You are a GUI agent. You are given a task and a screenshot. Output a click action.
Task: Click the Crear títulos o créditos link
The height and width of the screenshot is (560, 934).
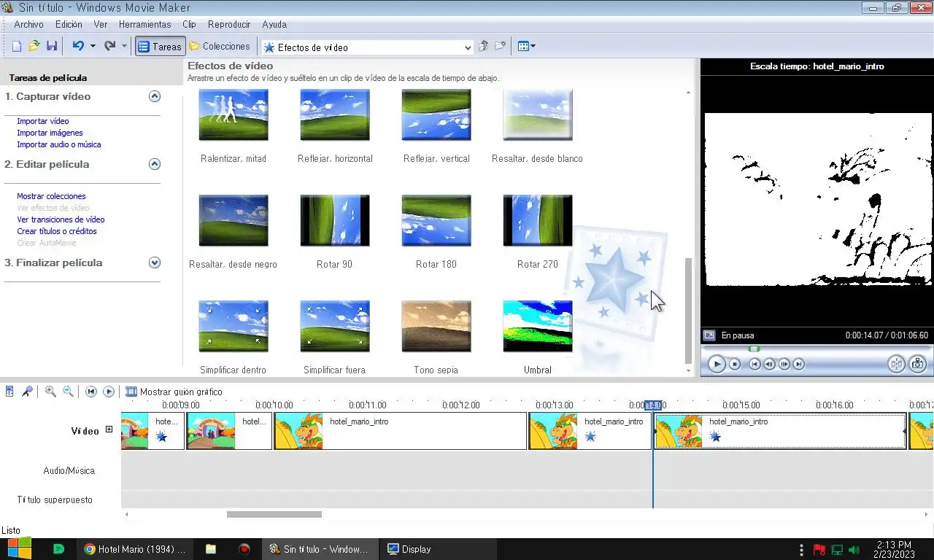pyautogui.click(x=57, y=231)
